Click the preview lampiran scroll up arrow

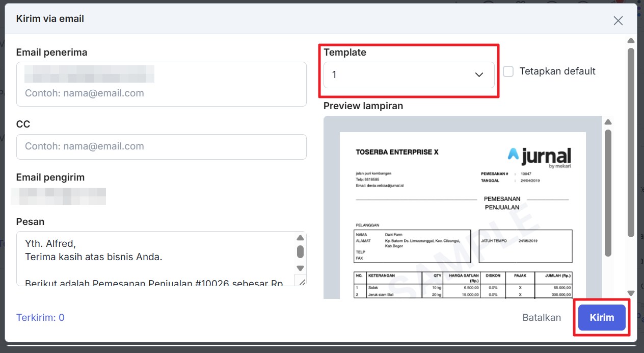pos(607,122)
